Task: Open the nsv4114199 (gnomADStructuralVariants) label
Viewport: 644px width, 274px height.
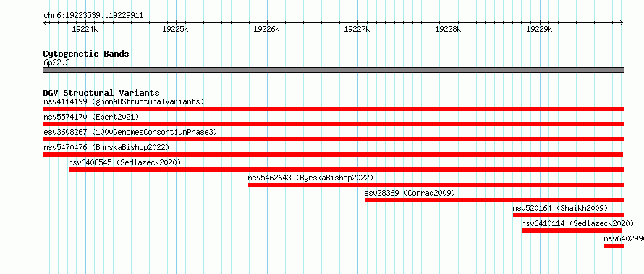Action: [124, 101]
